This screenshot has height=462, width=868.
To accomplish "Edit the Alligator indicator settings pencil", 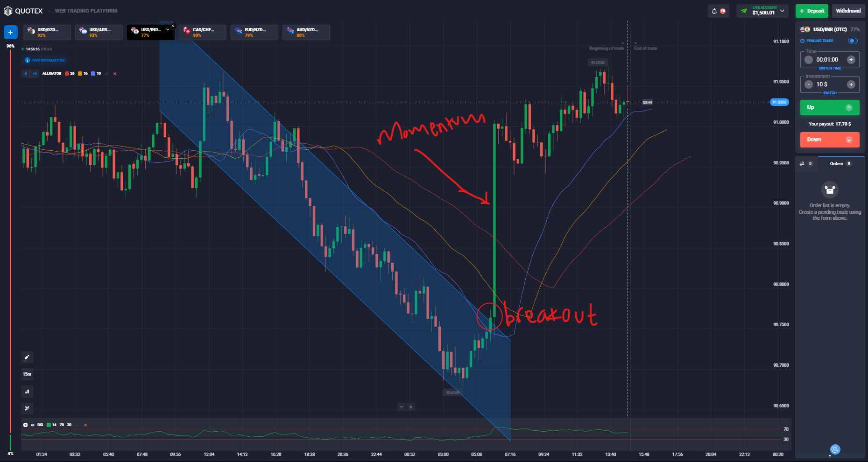I will [x=107, y=73].
